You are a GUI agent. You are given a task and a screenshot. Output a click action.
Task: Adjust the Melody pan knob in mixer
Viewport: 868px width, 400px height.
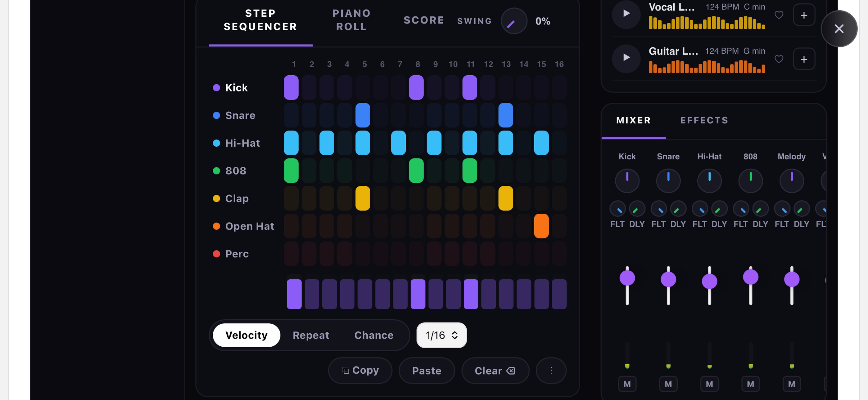pyautogui.click(x=792, y=180)
